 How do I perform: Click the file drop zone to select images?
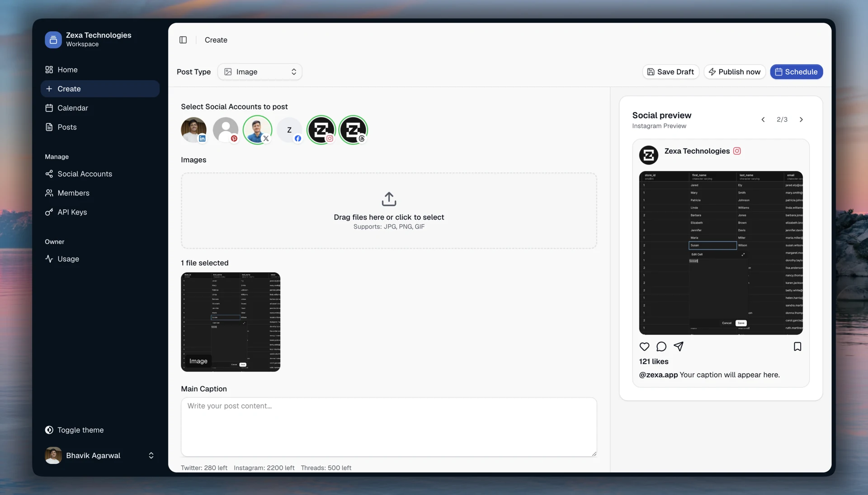click(389, 211)
